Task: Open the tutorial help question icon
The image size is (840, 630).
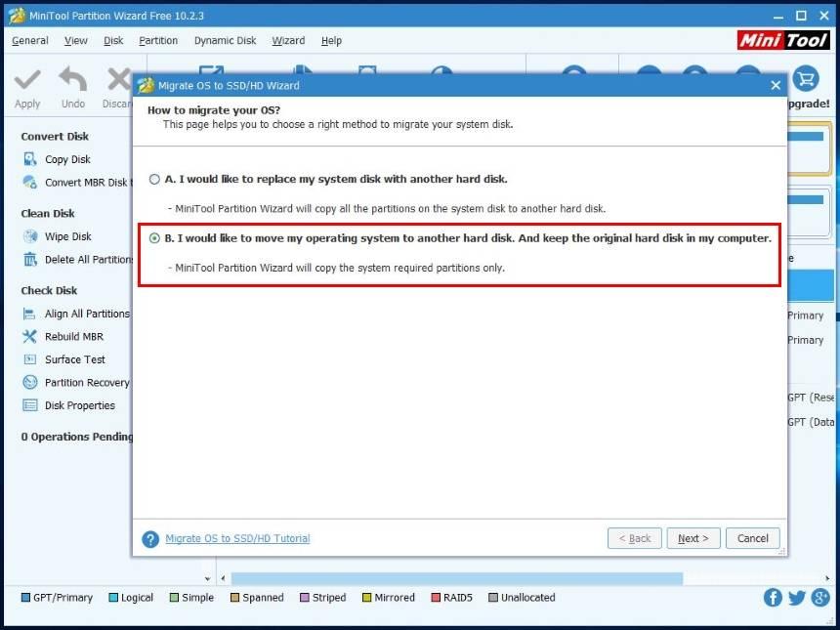Action: (x=150, y=539)
